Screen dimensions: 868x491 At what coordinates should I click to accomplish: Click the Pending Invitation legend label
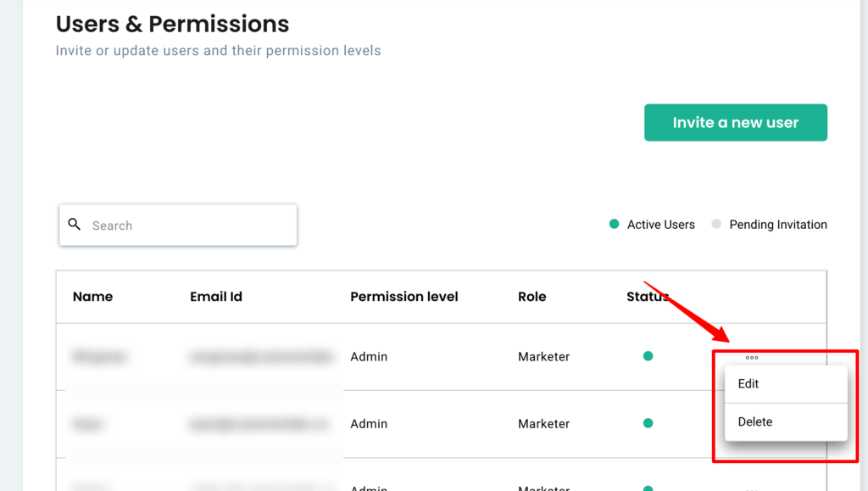tap(778, 225)
